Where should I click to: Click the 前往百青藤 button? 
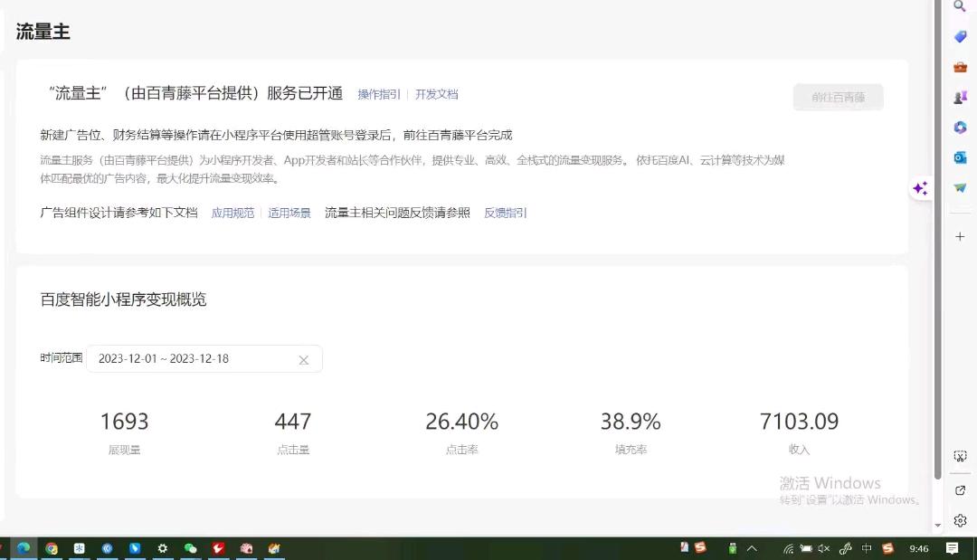point(838,97)
